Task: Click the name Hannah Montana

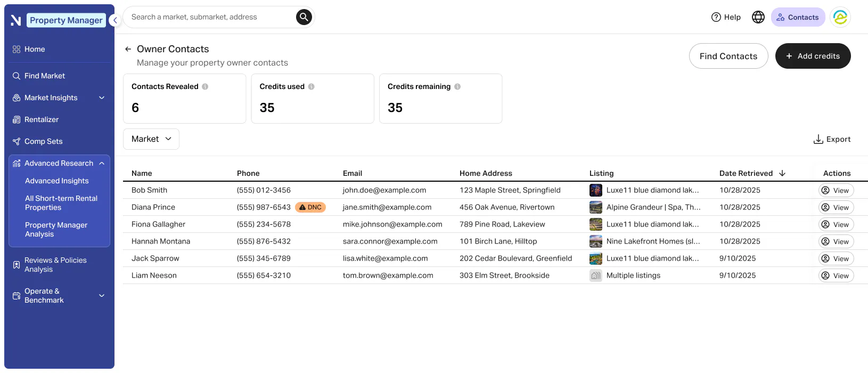Action: [161, 241]
